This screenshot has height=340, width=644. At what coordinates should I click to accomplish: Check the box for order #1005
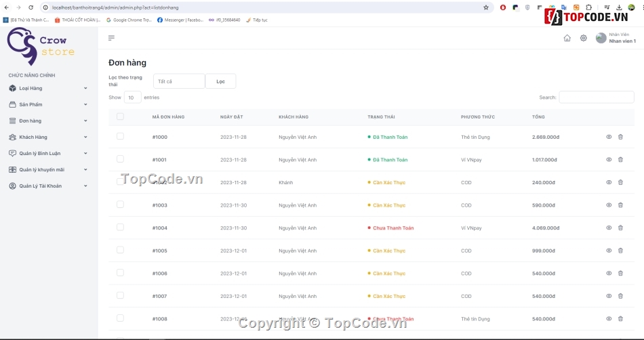click(120, 250)
